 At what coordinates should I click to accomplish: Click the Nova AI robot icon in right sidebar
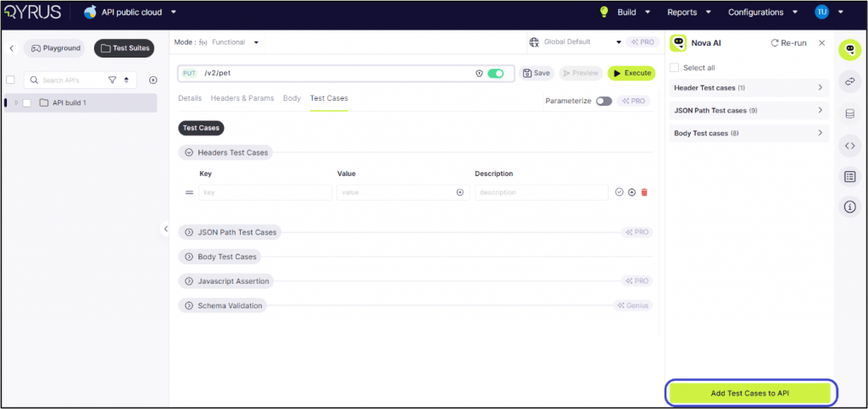tap(849, 50)
